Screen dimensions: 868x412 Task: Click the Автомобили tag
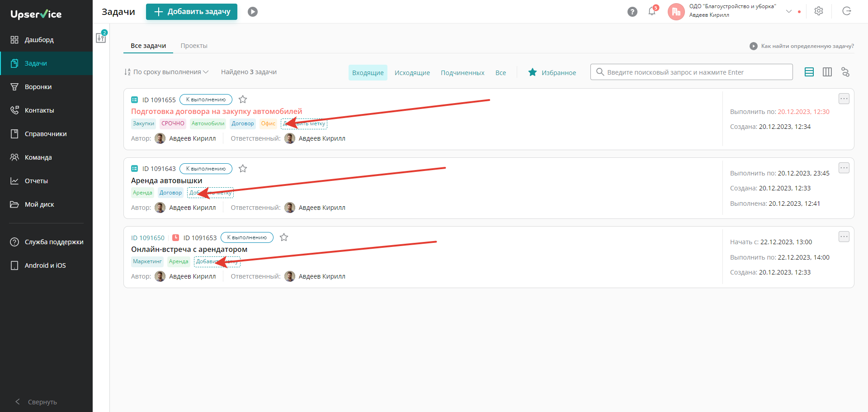[x=208, y=123]
